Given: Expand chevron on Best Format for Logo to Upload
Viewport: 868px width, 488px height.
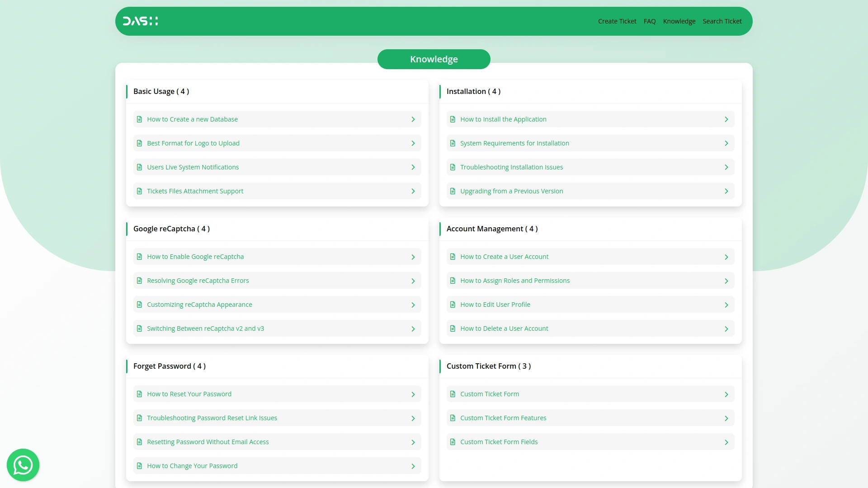Looking at the screenshot, I should pos(413,143).
